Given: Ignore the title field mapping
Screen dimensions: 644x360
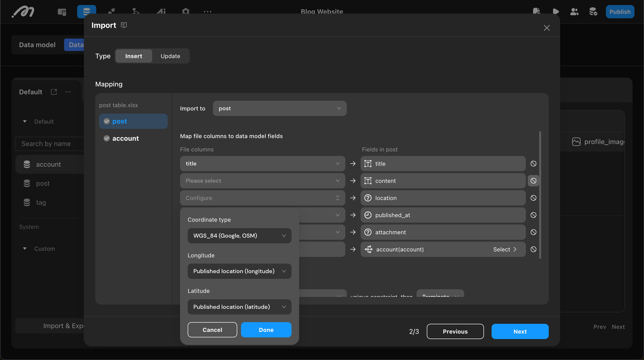Looking at the screenshot, I should 533,164.
